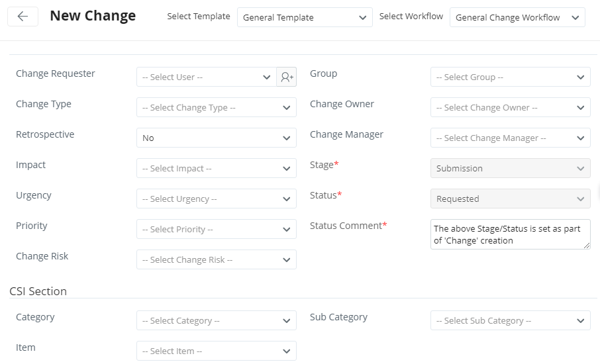
Task: Open the Impact selection dropdown
Action: [216, 169]
